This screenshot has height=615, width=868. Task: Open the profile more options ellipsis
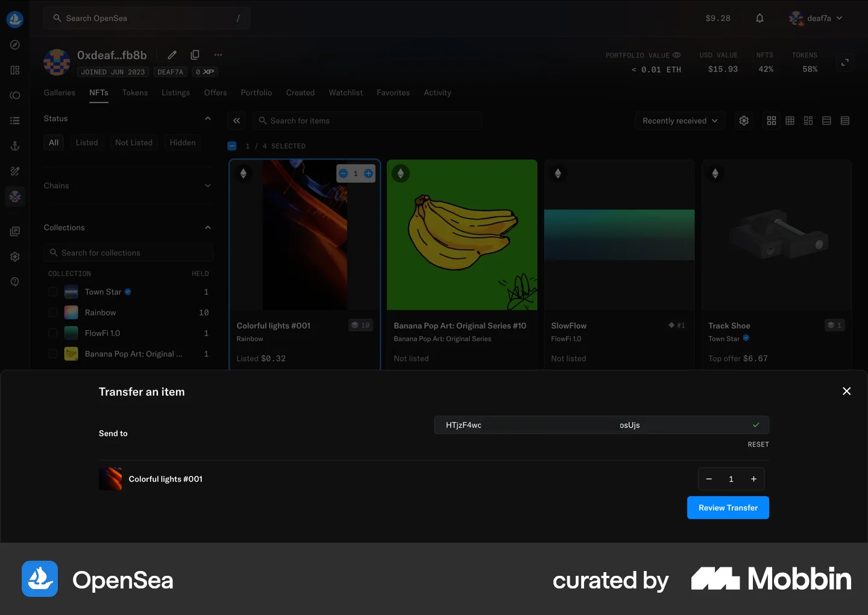pos(218,55)
